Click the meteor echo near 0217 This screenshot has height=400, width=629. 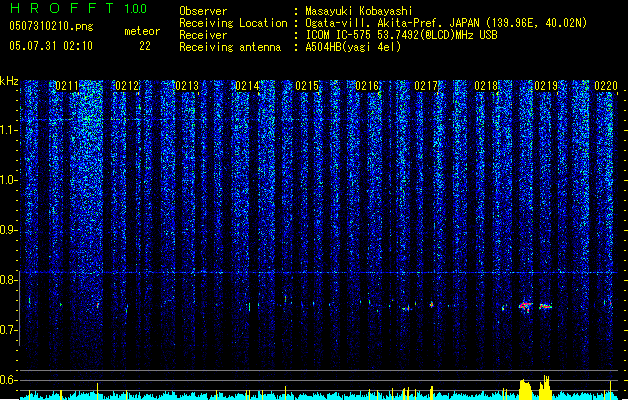tap(432, 305)
